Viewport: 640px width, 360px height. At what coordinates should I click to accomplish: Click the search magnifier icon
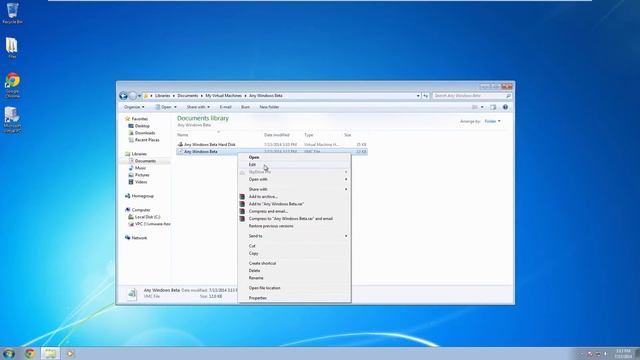click(508, 96)
